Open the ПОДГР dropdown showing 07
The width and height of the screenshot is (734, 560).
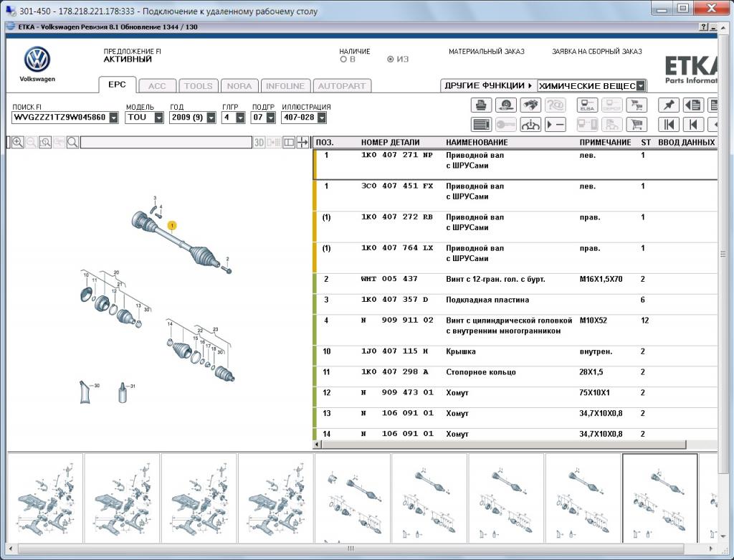[270, 118]
